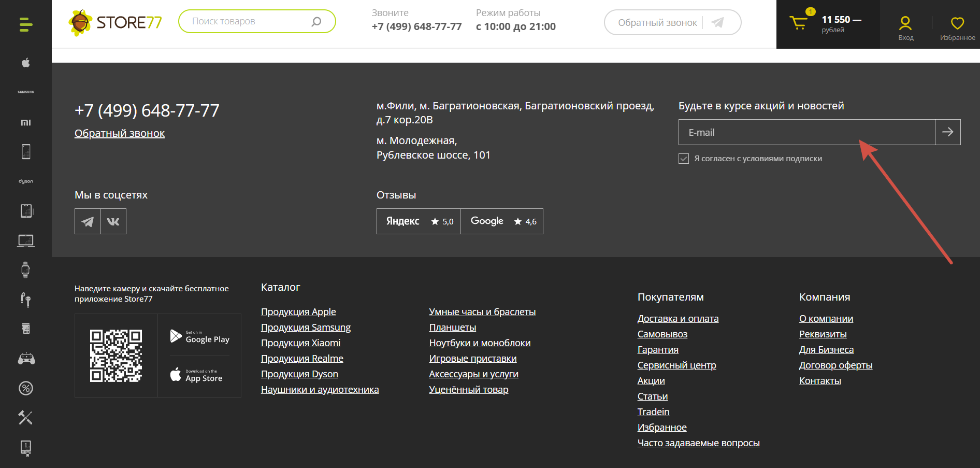The width and height of the screenshot is (980, 468).
Task: Open Apple category sidebar icon
Action: point(26,63)
